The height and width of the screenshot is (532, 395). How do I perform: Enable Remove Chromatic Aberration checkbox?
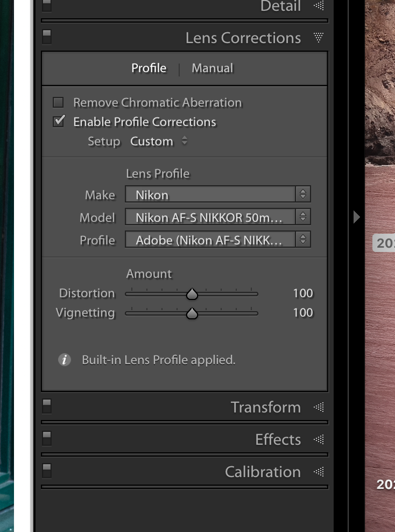pos(58,102)
